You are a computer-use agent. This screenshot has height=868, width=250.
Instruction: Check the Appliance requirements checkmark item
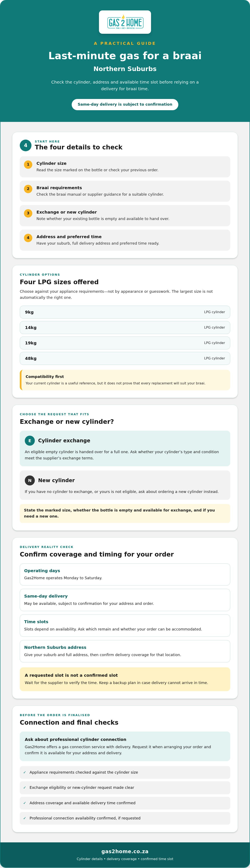pos(125,772)
